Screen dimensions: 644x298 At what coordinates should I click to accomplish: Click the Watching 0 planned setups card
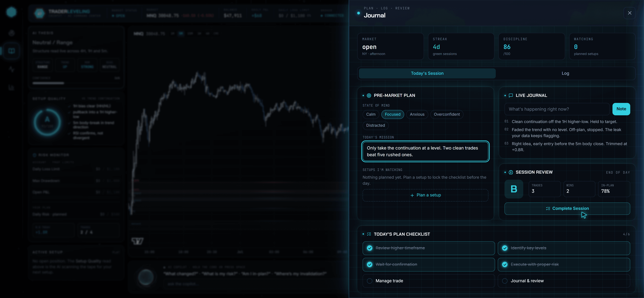[x=602, y=46]
